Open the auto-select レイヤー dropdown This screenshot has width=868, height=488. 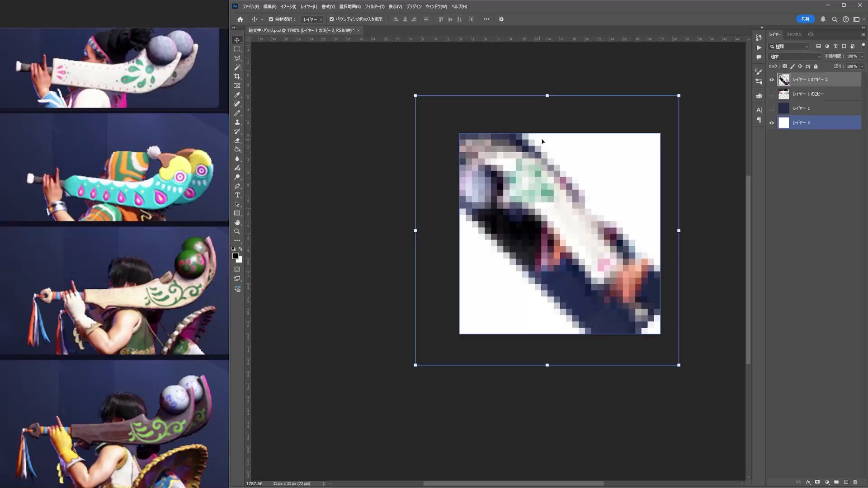312,19
